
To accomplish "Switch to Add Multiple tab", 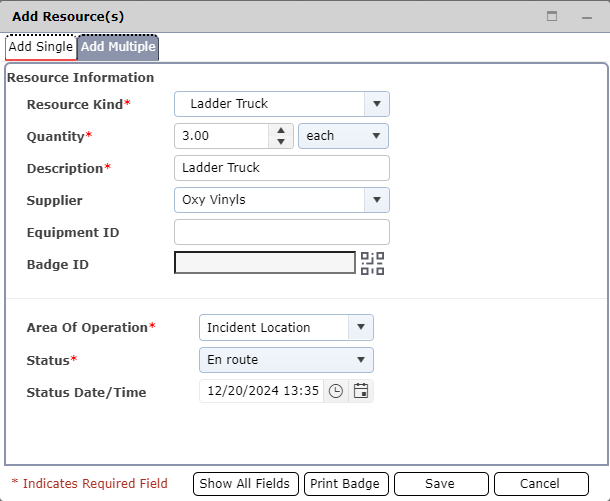I will click(x=118, y=47).
